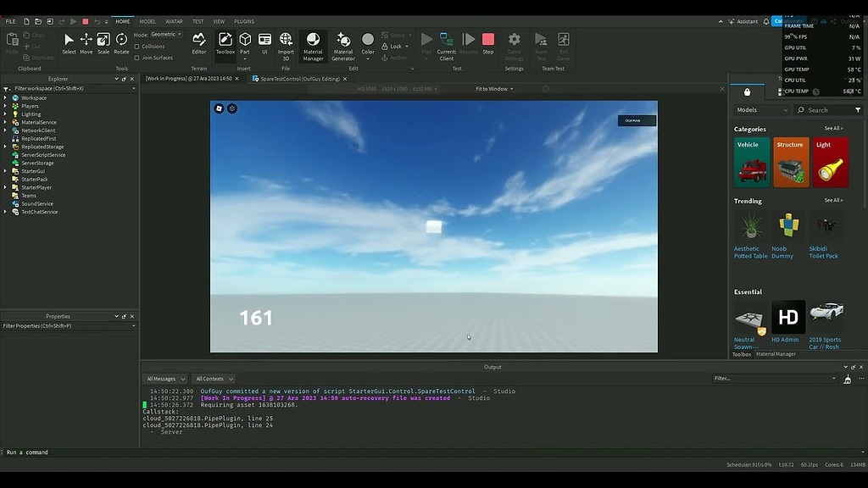Screen dimensions: 868x488
Task: Click the Filter Properties field
Action: point(69,326)
